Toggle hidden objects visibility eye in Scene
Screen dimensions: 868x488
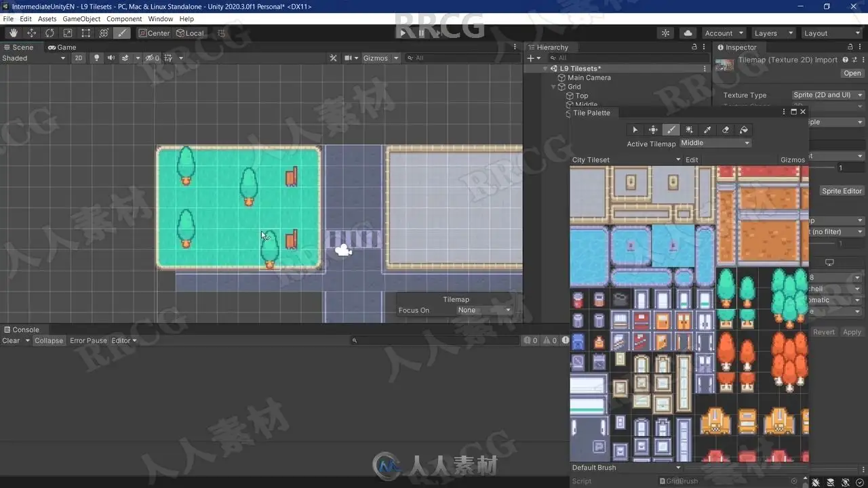click(x=152, y=58)
